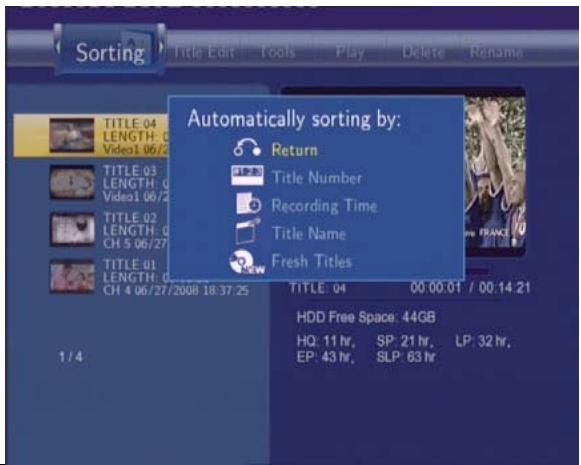Viewport: 581px width, 465px height.
Task: Sort by Fresh Titles
Action: point(311,261)
